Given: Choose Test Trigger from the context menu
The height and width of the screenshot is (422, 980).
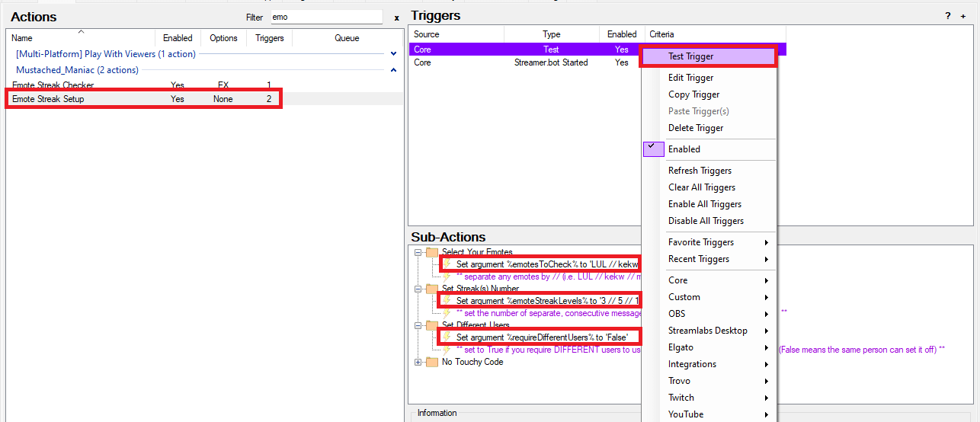Looking at the screenshot, I should 690,56.
